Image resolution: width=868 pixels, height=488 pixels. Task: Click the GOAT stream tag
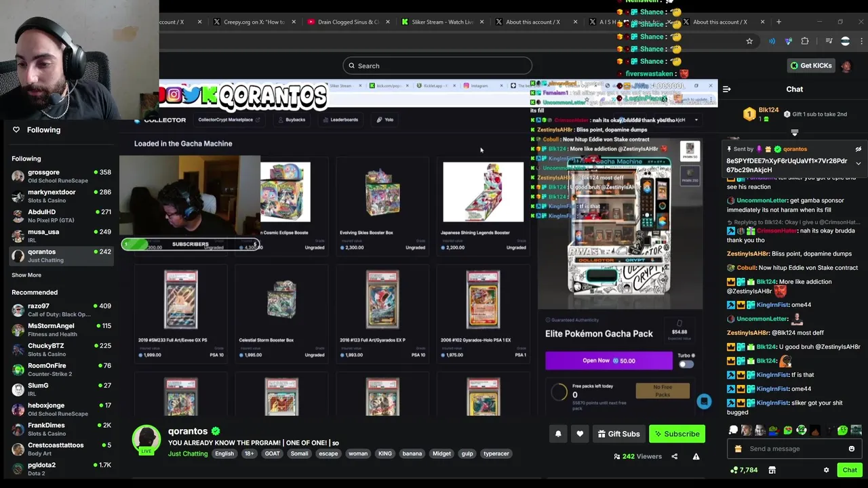pos(272,453)
